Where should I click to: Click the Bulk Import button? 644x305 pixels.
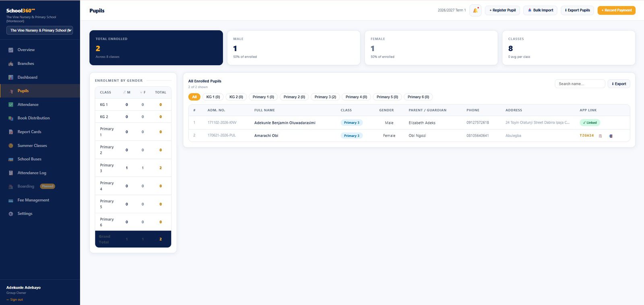(540, 10)
